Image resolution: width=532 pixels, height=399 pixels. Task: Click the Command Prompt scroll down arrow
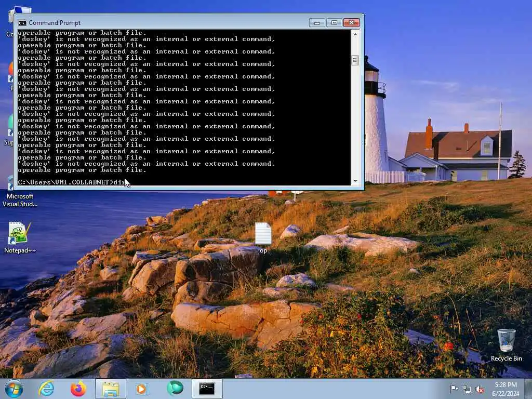[x=355, y=181]
